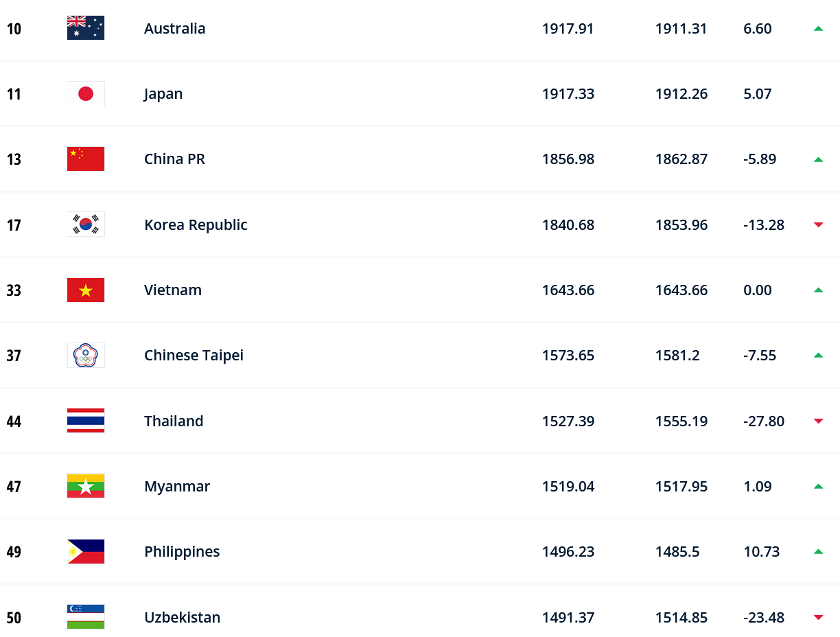Click rank number 13 for China PR
This screenshot has height=637, width=840.
14,159
